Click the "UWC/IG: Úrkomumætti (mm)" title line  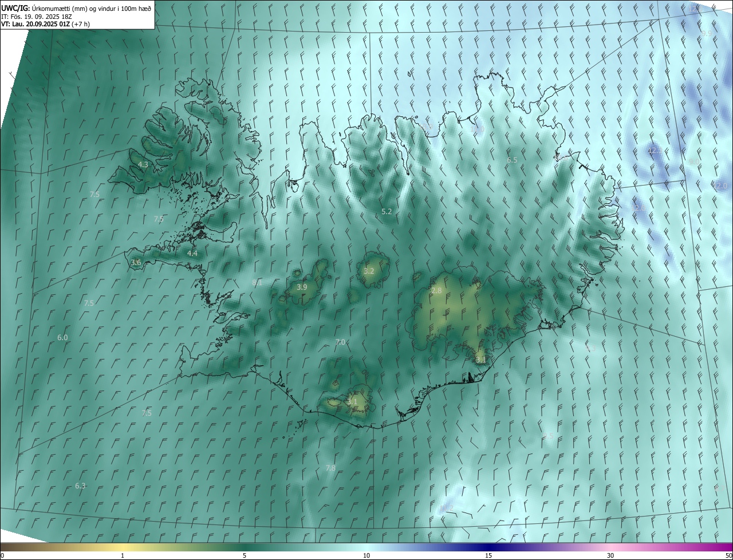[76, 8]
